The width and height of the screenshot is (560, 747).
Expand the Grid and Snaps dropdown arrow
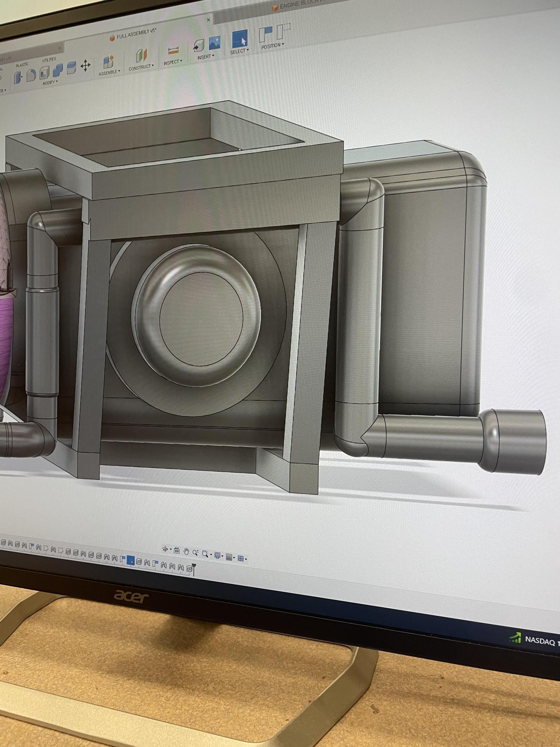click(x=234, y=557)
